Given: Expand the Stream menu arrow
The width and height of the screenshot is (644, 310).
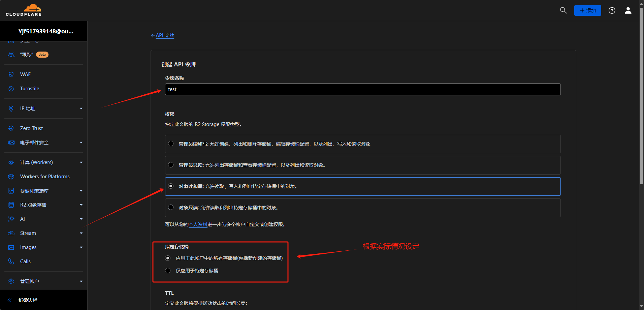Looking at the screenshot, I should 81,233.
